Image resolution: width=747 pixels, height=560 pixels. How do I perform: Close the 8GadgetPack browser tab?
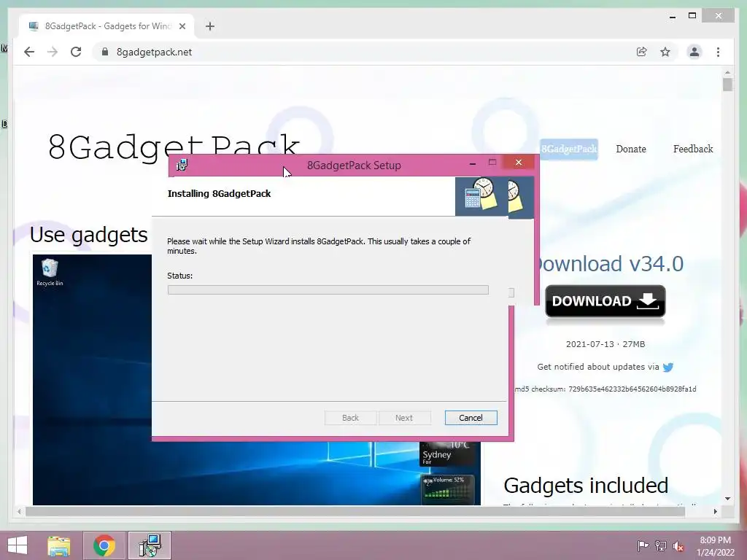(182, 26)
